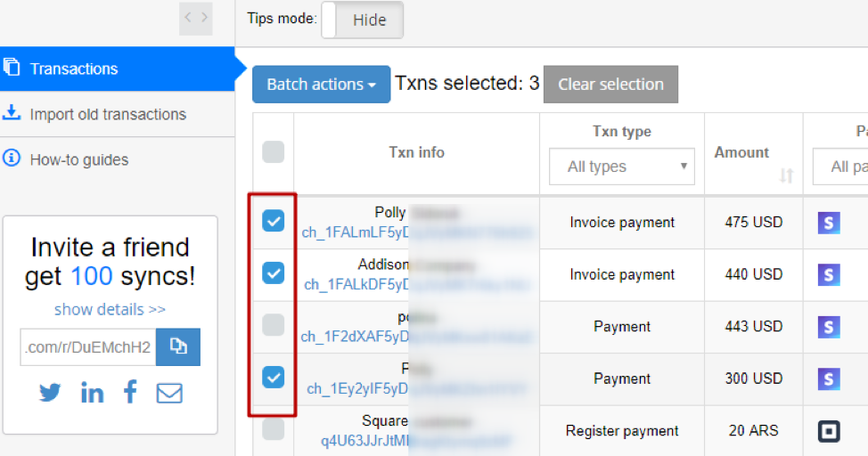Open the Transactions sidebar item
Viewport: 868px width, 456px height.
pyautogui.click(x=118, y=69)
